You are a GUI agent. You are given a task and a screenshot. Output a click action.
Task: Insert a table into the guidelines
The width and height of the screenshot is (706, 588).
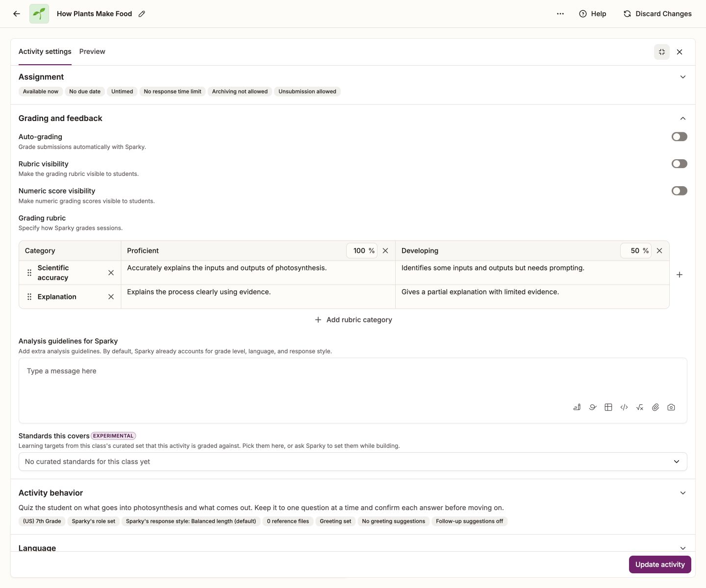click(608, 407)
